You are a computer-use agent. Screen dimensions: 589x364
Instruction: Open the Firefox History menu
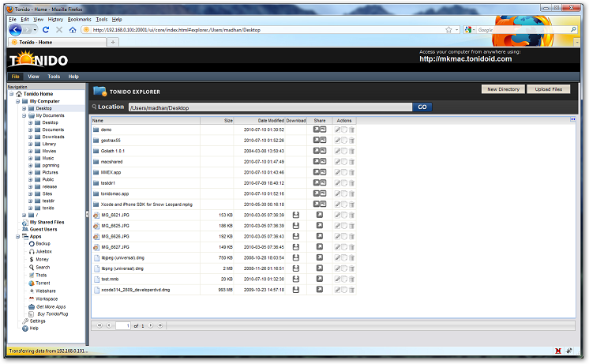tap(55, 20)
